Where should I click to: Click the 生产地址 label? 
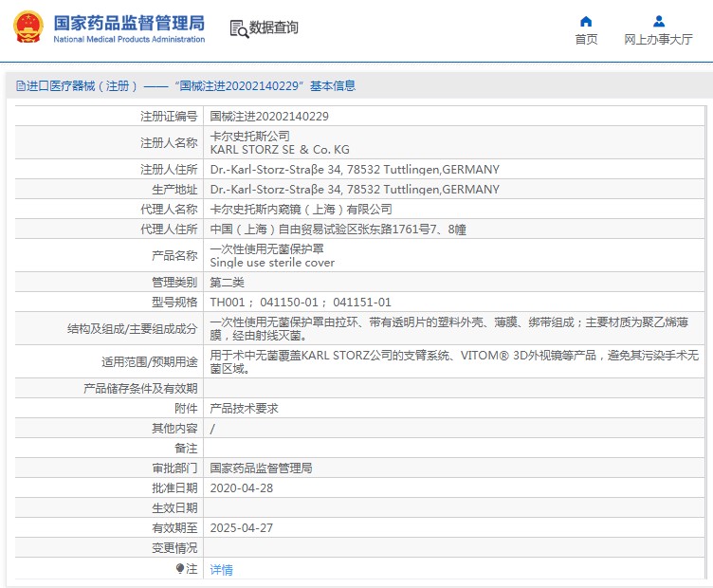click(x=174, y=190)
